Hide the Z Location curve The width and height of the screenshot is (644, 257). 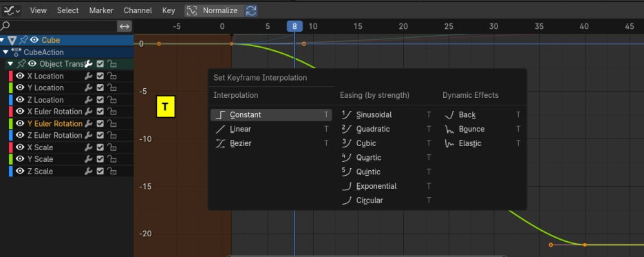20,100
